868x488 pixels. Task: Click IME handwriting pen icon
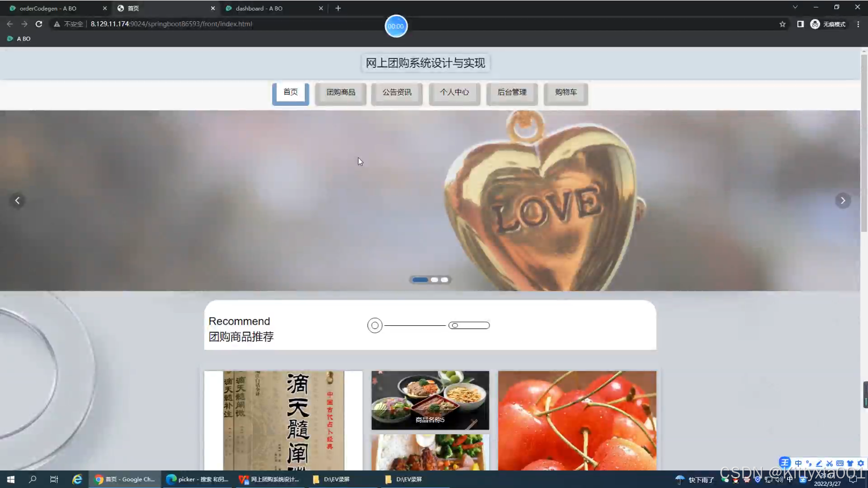pyautogui.click(x=819, y=463)
